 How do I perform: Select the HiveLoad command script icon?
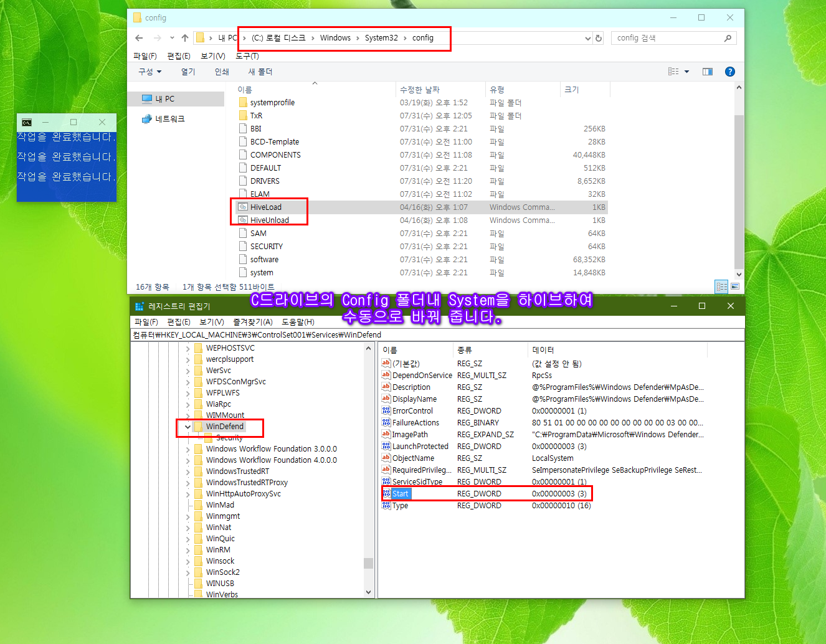243,207
